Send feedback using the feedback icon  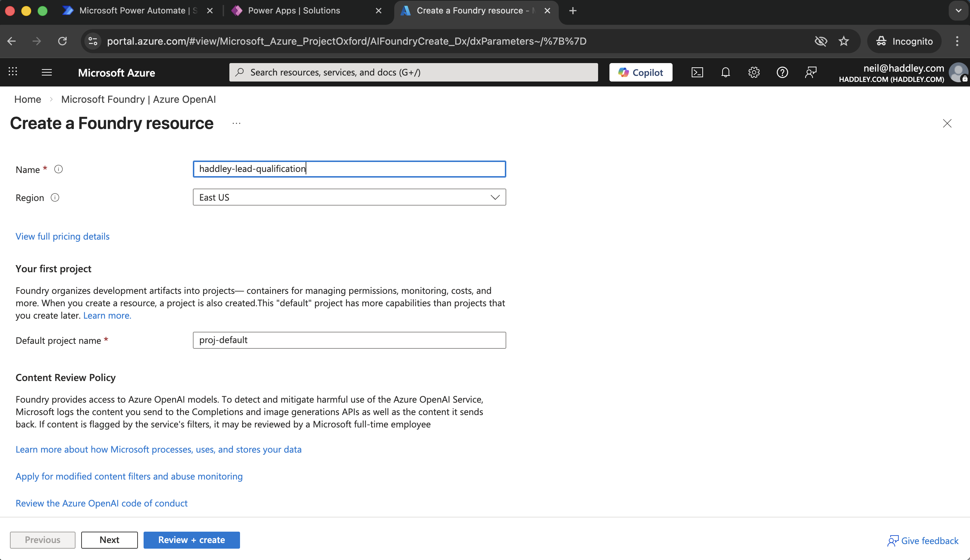point(811,72)
